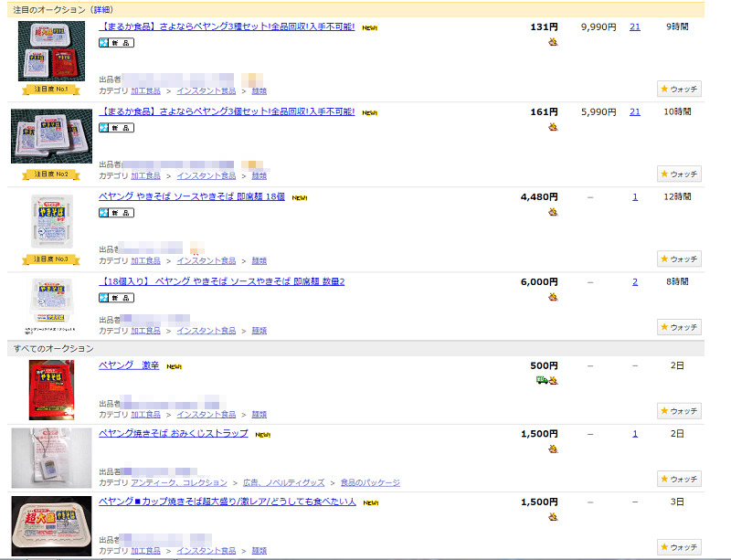Image resolution: width=731 pixels, height=560 pixels.
Task: Open さよならペヤング3個セット listing title
Action: pos(227,111)
